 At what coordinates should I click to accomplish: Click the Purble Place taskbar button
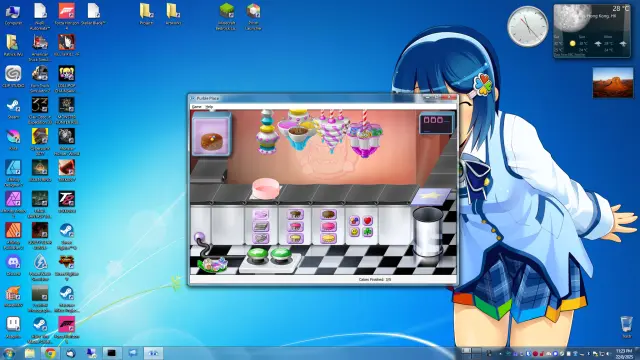coord(153,353)
